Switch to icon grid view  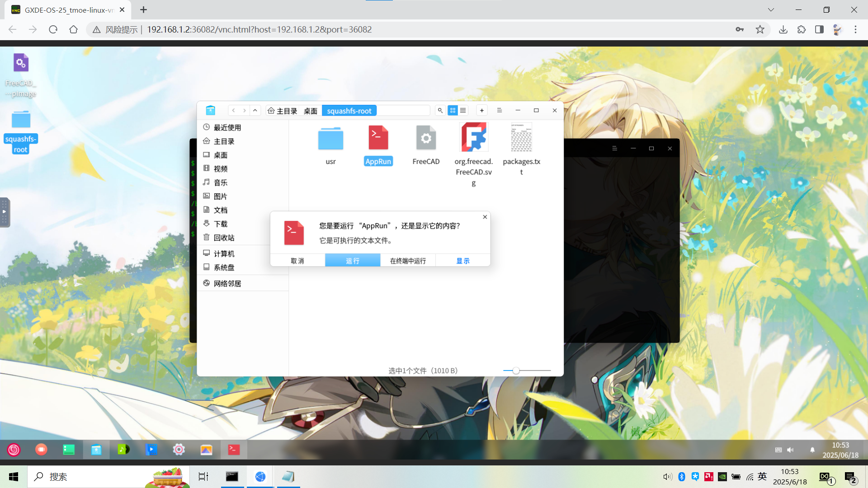point(453,110)
